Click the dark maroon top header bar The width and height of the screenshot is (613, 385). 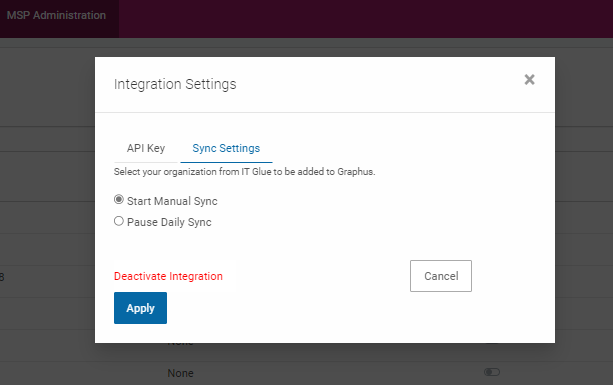click(366, 19)
